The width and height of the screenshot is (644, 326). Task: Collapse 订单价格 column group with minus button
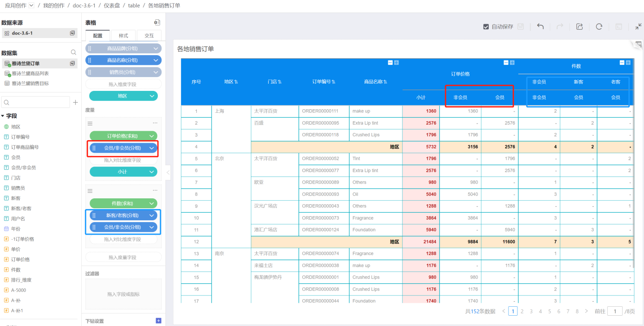coord(506,63)
